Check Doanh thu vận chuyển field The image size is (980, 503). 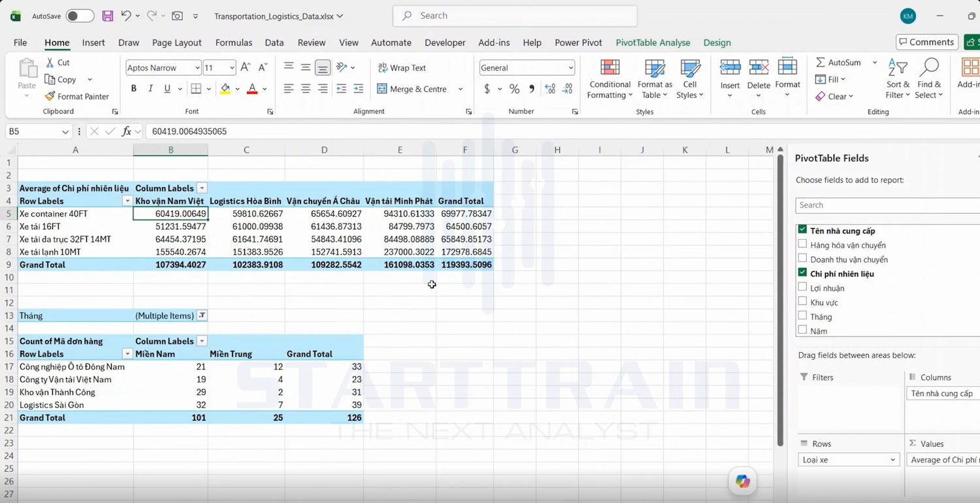pos(802,259)
